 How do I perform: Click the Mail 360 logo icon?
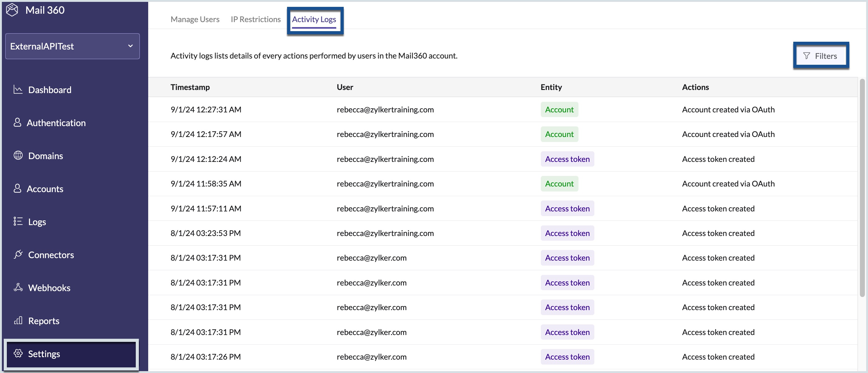pyautogui.click(x=12, y=10)
